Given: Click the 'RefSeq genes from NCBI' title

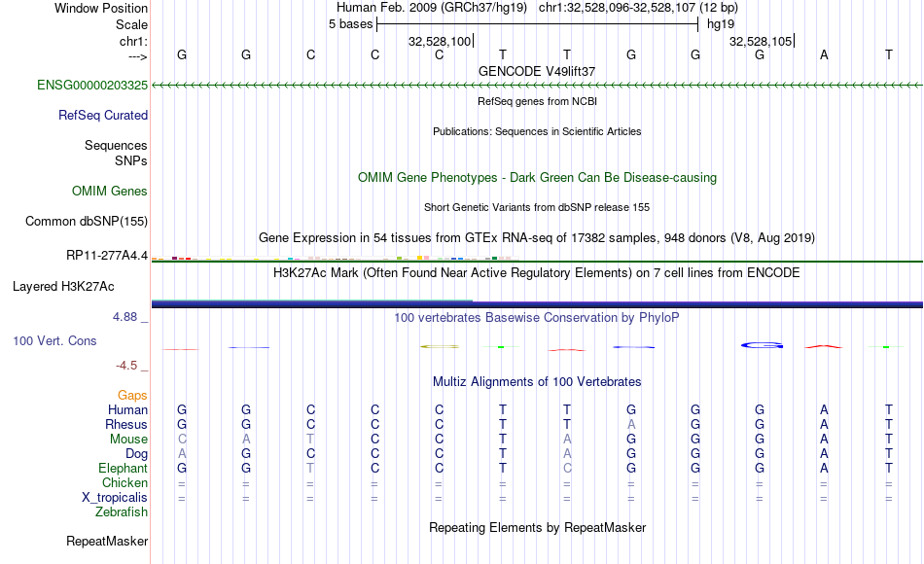Looking at the screenshot, I should pyautogui.click(x=538, y=101).
